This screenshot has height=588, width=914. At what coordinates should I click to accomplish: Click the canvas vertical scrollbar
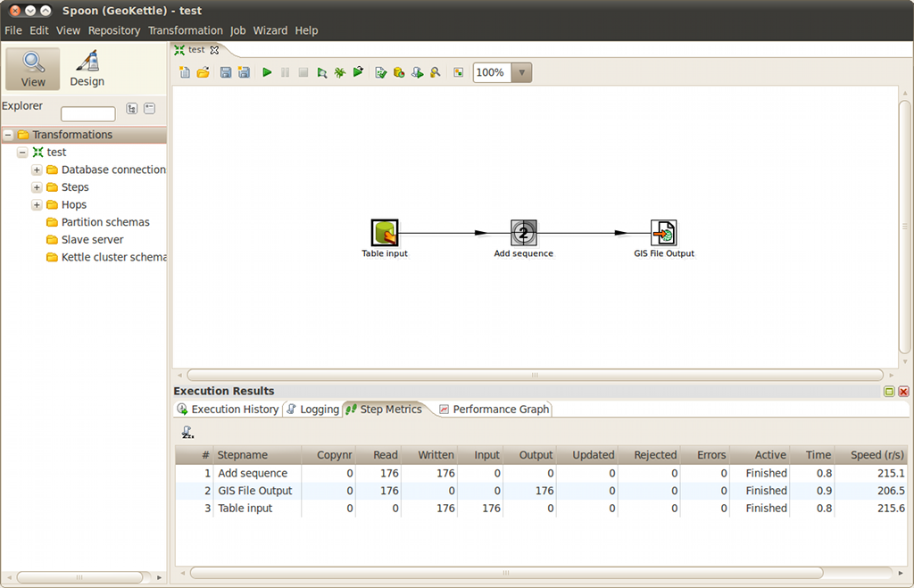(x=905, y=228)
